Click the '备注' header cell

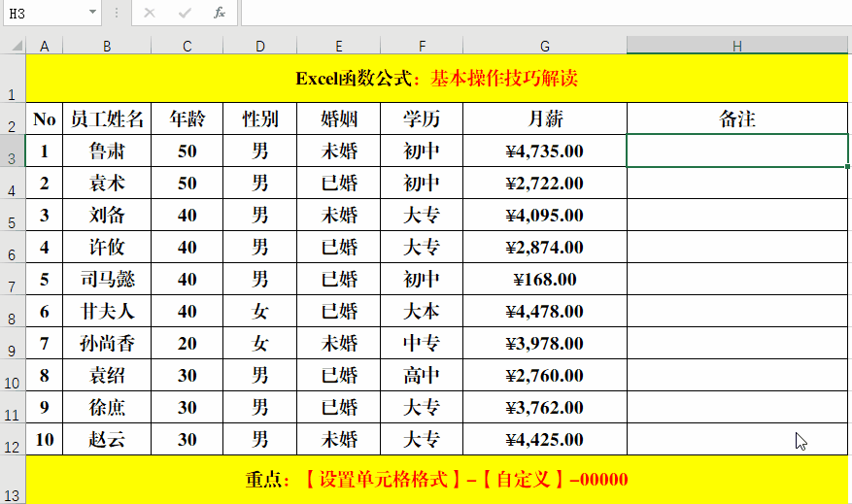tap(737, 118)
